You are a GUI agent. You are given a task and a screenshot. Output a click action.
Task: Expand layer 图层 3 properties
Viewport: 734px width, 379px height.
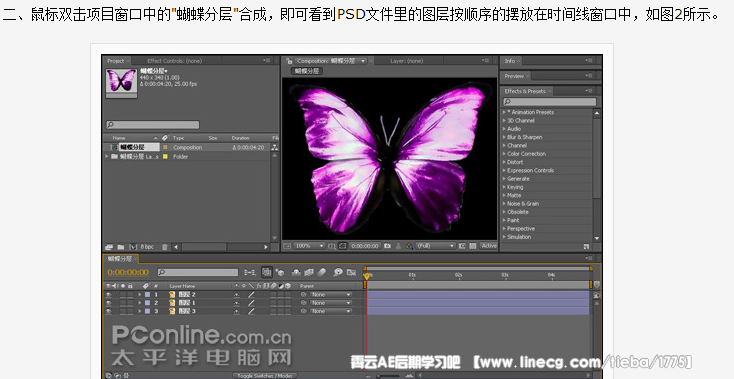[139, 311]
